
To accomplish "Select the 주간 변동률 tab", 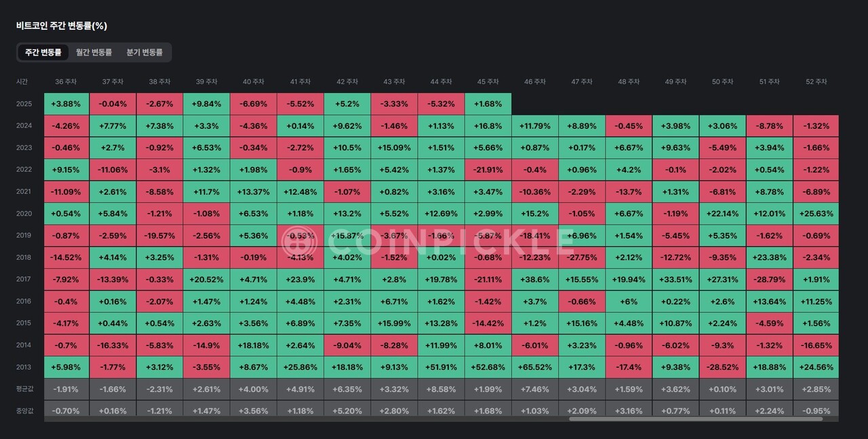I will pyautogui.click(x=43, y=52).
